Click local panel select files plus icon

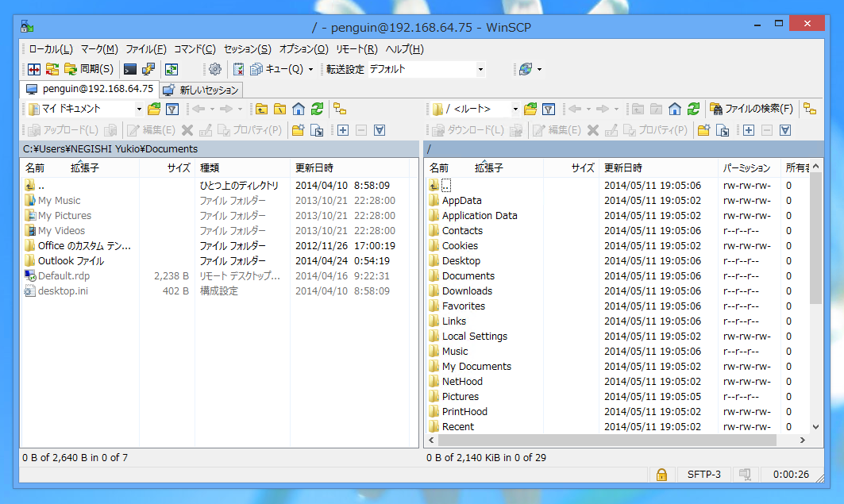pyautogui.click(x=343, y=130)
